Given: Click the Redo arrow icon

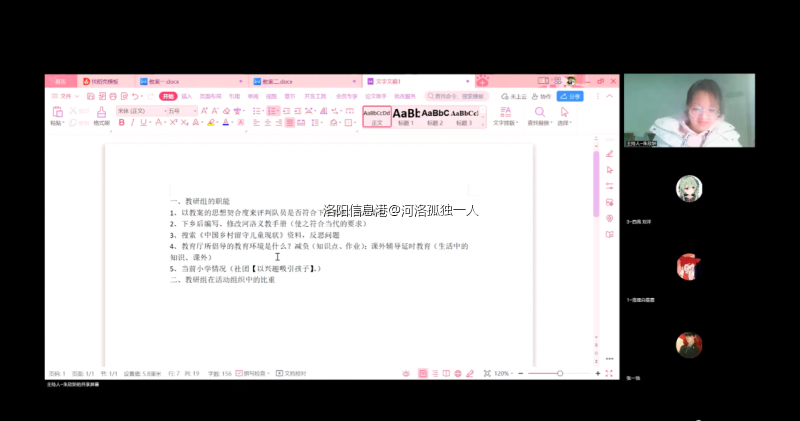Looking at the screenshot, I should point(151,96).
